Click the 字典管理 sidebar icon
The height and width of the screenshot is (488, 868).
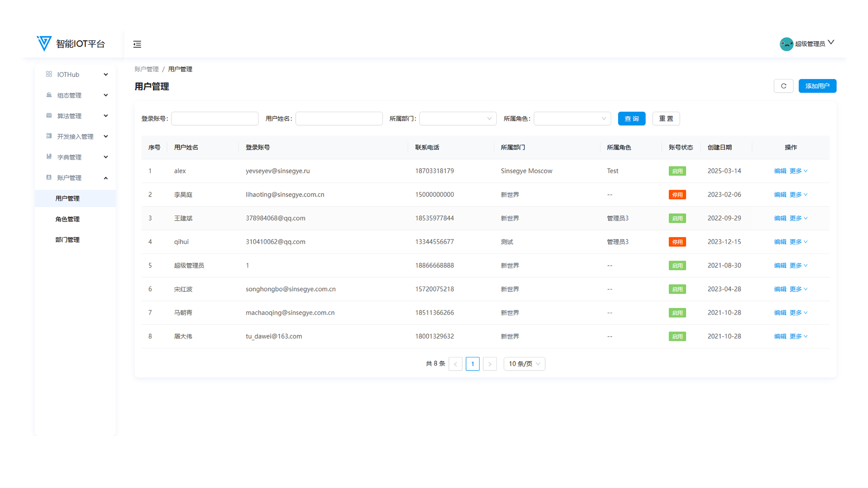[x=49, y=157]
